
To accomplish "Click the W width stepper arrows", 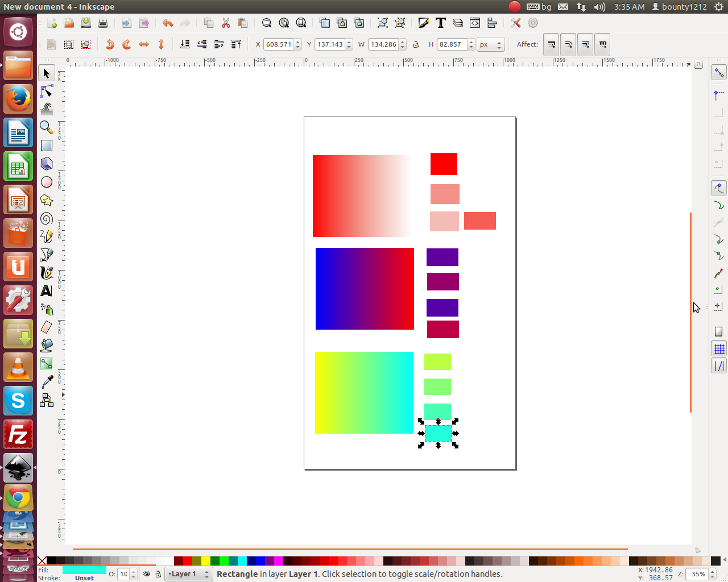I will pos(403,44).
